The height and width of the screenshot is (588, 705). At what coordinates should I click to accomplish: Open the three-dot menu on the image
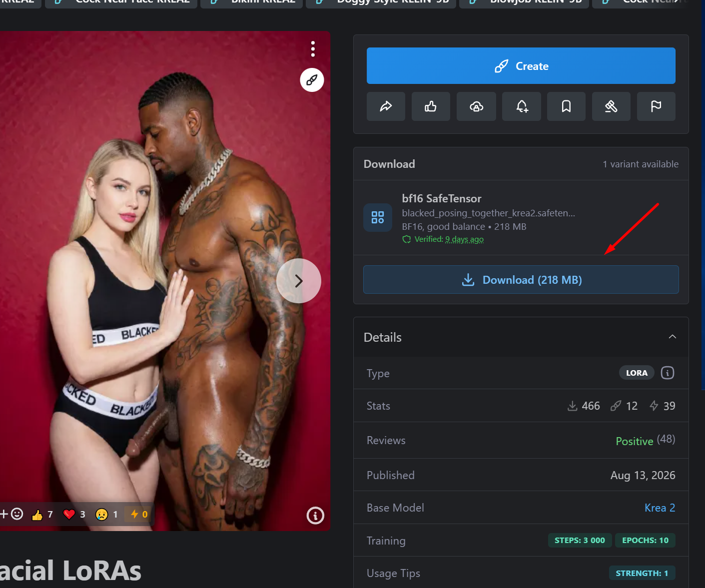313,49
